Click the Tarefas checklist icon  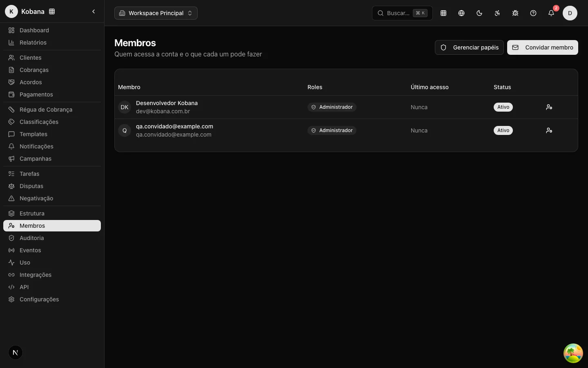(11, 174)
